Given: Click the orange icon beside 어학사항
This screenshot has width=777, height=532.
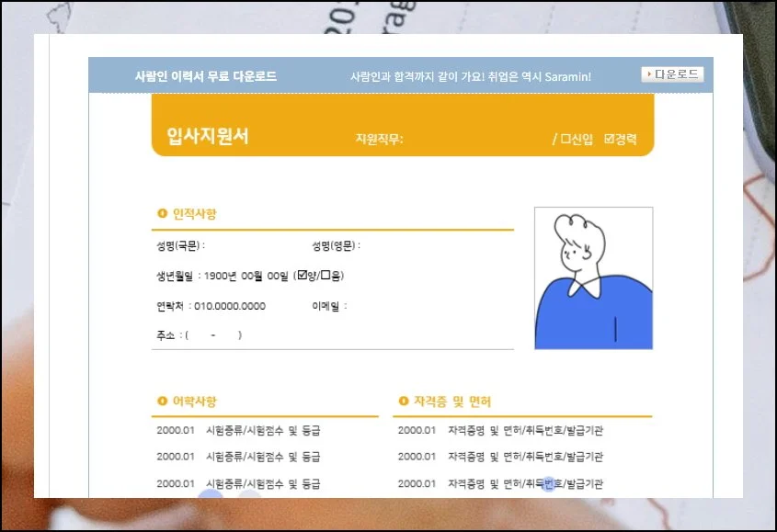Looking at the screenshot, I should 163,402.
